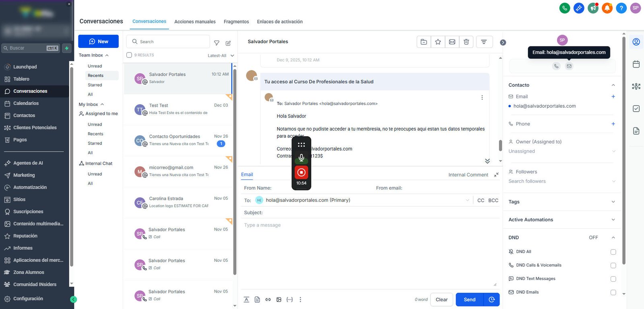This screenshot has height=309, width=644.
Task: Insert an image into the email message
Action: 279,299
